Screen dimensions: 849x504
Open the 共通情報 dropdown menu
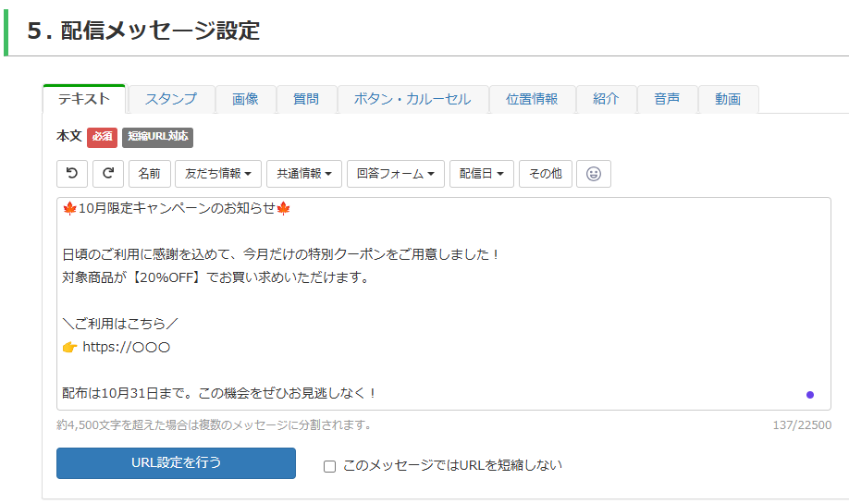click(x=304, y=174)
